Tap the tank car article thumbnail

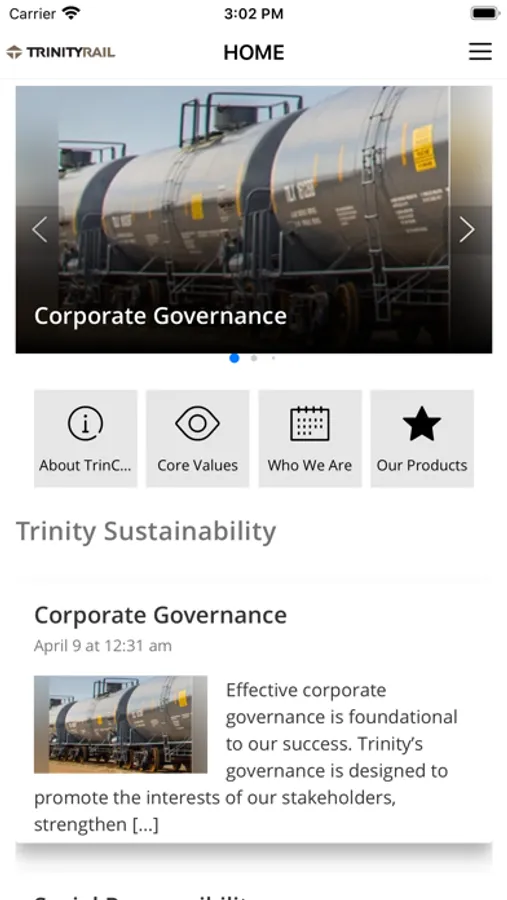click(x=121, y=724)
